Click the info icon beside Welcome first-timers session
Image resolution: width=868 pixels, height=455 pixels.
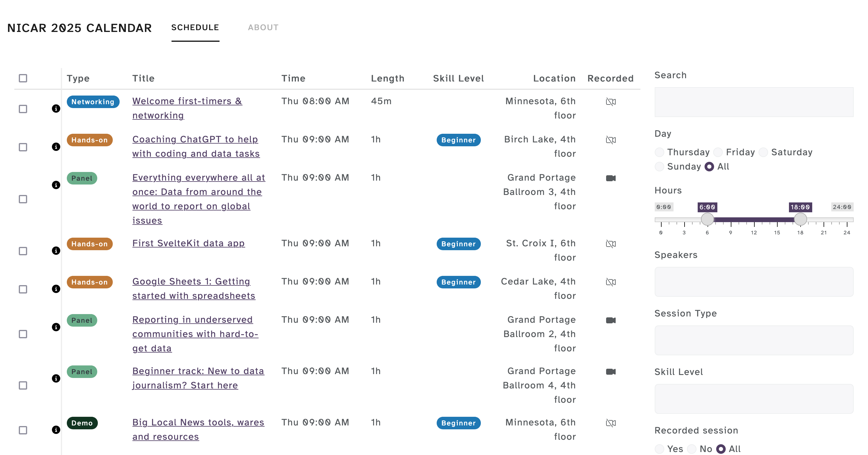coord(56,109)
